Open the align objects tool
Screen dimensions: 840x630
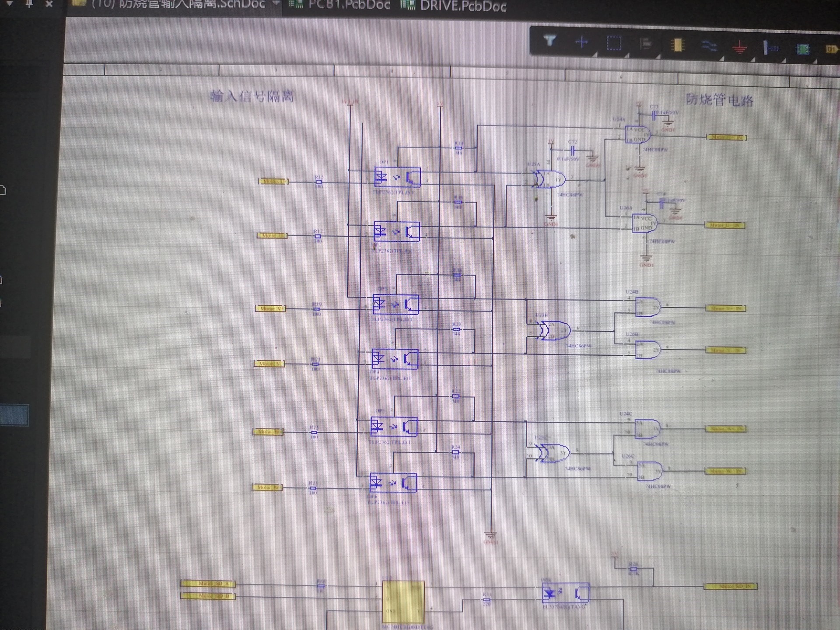coord(645,44)
